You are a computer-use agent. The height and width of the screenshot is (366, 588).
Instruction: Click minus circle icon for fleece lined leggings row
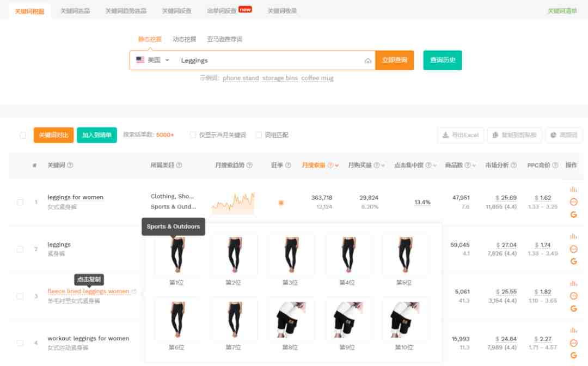coord(573,296)
